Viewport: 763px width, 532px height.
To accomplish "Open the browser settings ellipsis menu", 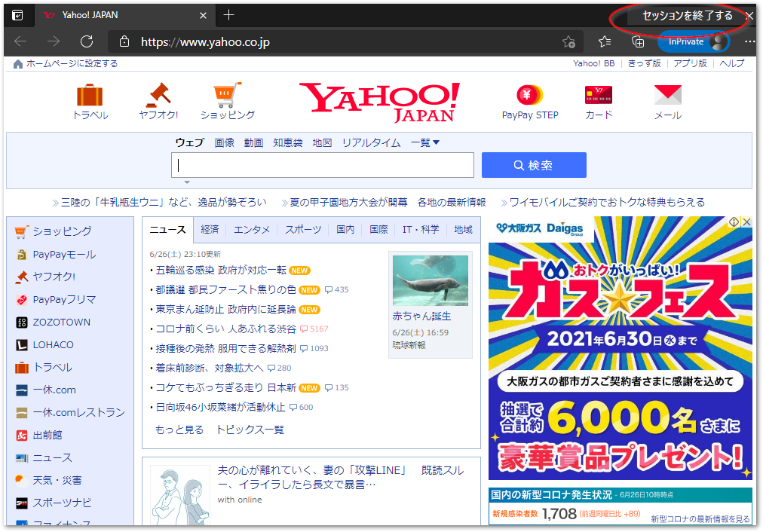I will 750,41.
